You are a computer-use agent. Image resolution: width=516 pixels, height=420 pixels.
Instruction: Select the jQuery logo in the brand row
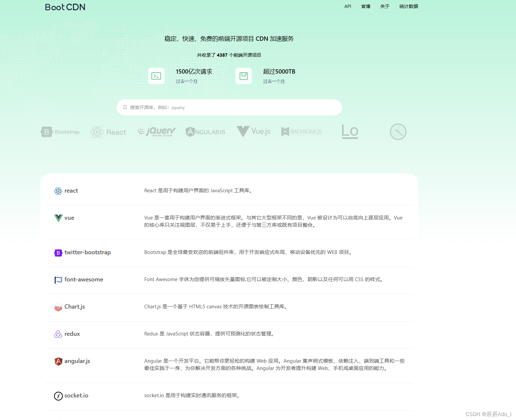(156, 131)
